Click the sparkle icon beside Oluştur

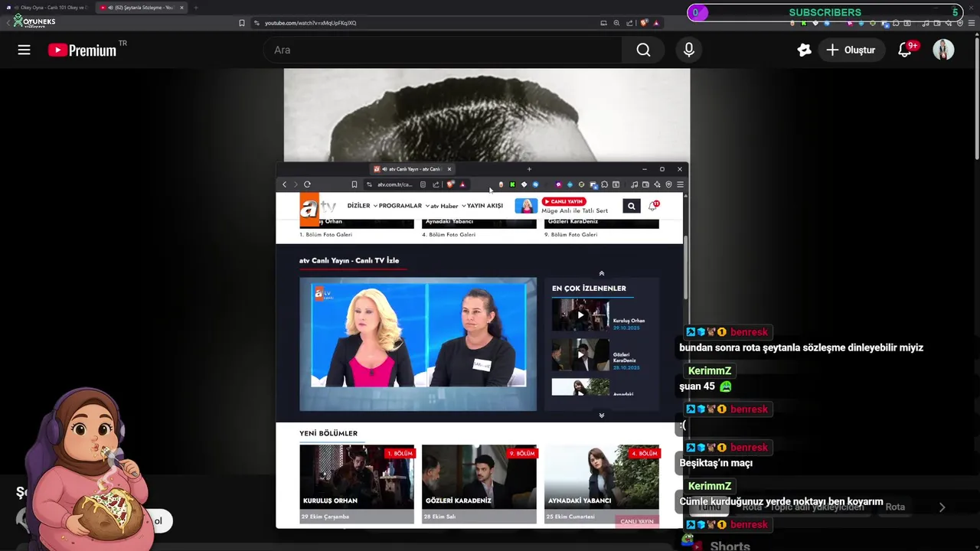point(804,50)
